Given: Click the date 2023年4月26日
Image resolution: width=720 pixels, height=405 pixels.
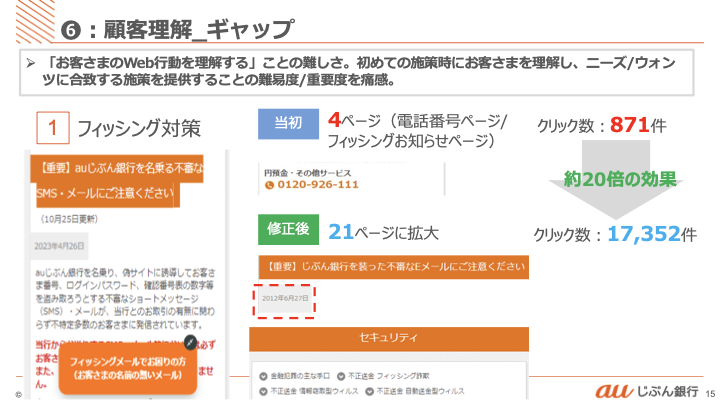Looking at the screenshot, I should [x=59, y=246].
